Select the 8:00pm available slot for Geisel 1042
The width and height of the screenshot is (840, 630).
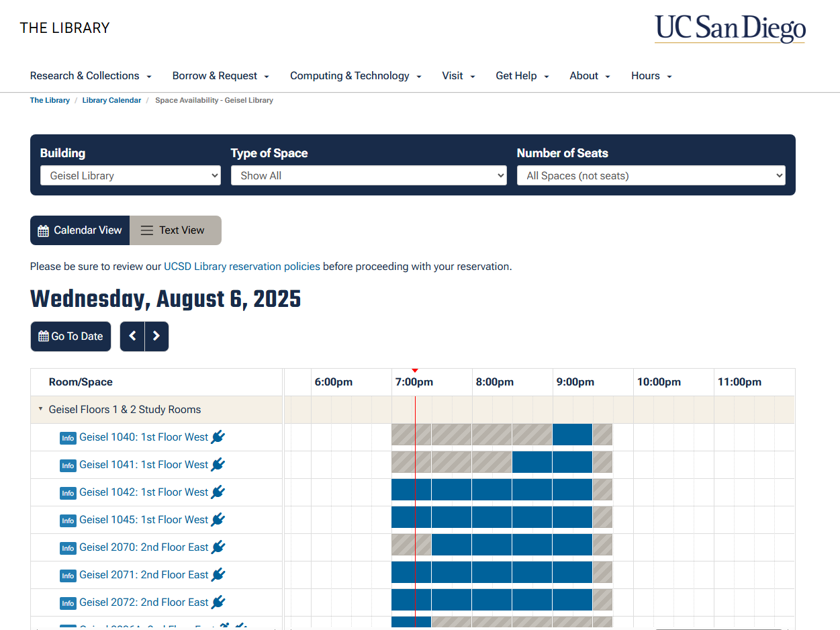(x=492, y=490)
